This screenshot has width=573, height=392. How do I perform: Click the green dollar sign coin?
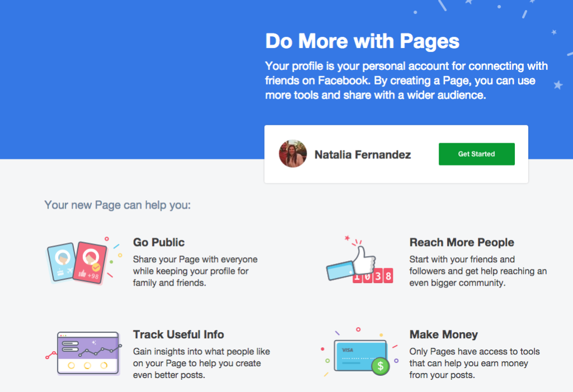coord(381,367)
